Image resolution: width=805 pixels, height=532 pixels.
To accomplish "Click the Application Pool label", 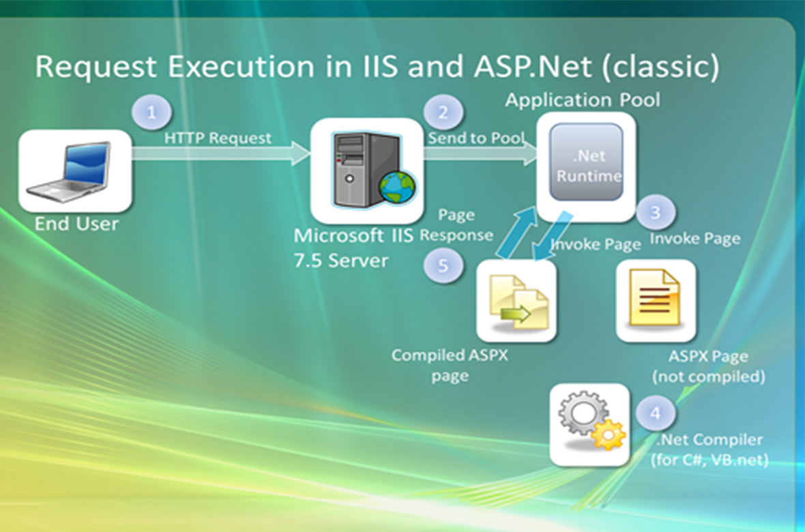I will [583, 100].
